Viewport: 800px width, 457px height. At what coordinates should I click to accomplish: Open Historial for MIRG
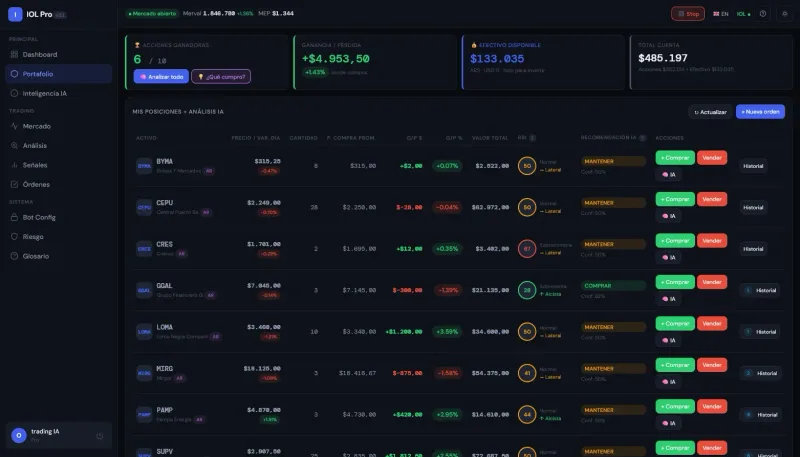click(760, 373)
